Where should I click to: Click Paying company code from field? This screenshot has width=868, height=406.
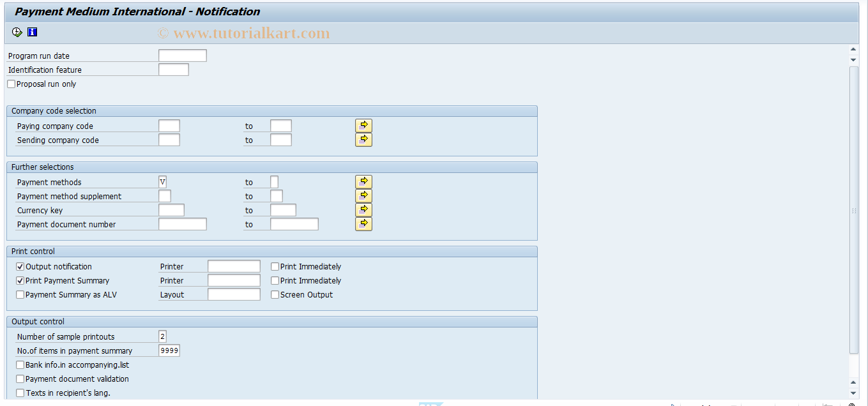pyautogui.click(x=169, y=126)
